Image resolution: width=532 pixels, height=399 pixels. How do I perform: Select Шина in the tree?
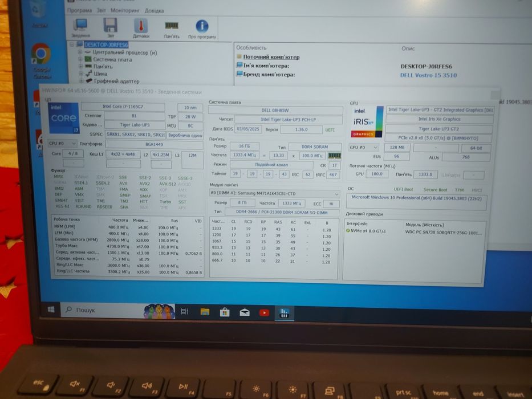[100, 74]
